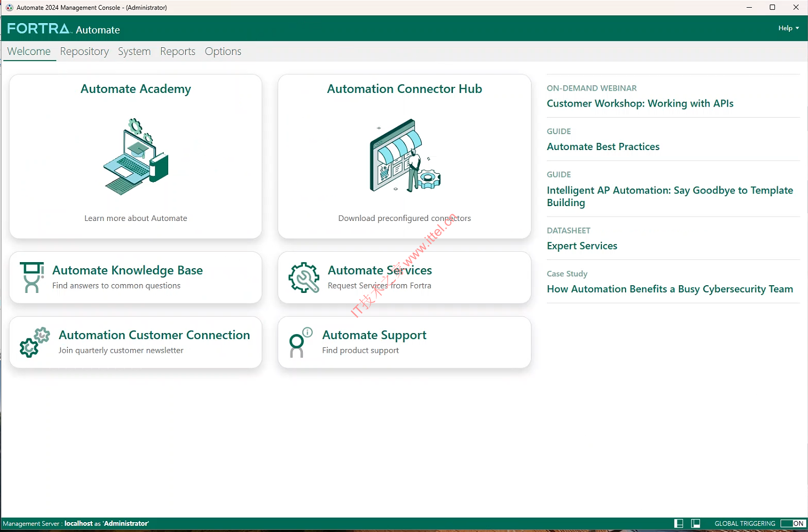The image size is (808, 532).
Task: Click the GLOBAL TRIGGERING label
Action: click(x=745, y=524)
